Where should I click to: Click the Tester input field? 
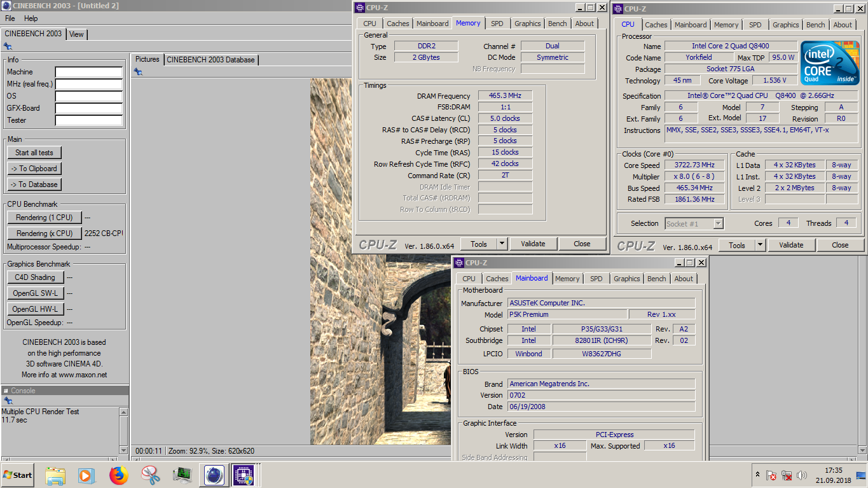pos(88,120)
